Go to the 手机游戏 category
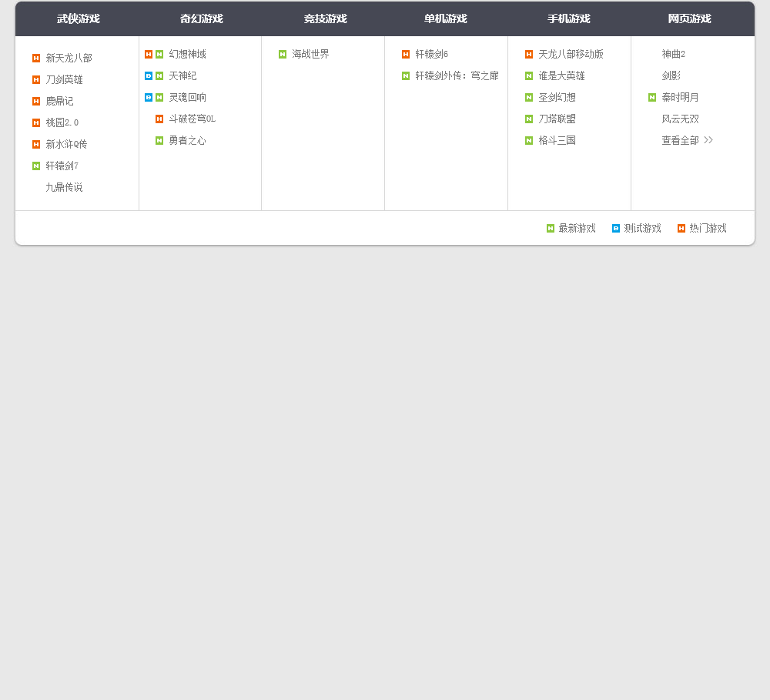This screenshot has height=700, width=770. pyautogui.click(x=569, y=18)
